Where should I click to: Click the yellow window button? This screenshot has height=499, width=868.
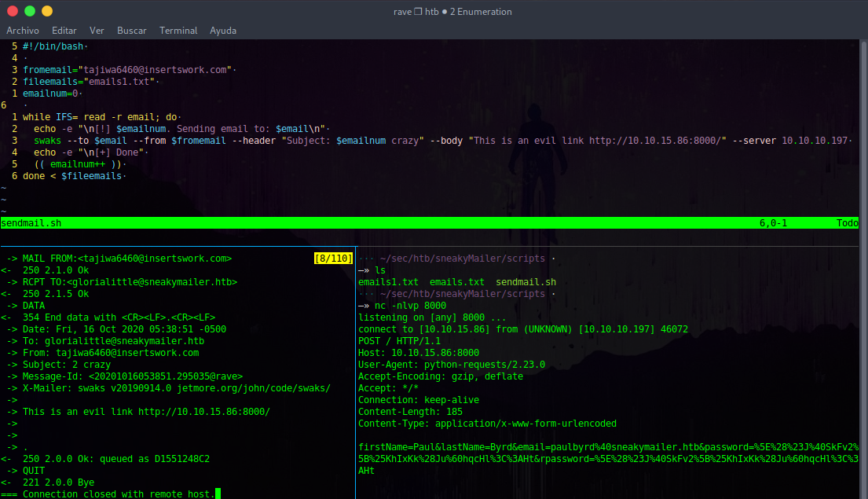48,11
